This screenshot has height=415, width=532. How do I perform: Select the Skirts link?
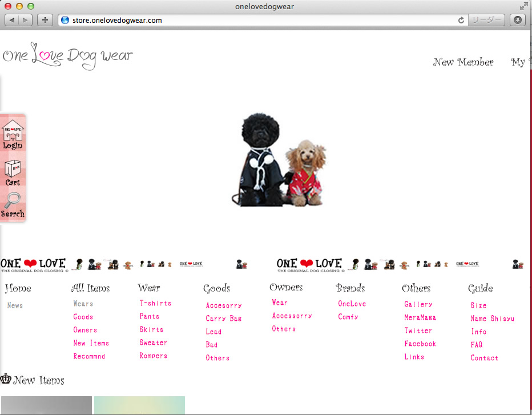(151, 329)
